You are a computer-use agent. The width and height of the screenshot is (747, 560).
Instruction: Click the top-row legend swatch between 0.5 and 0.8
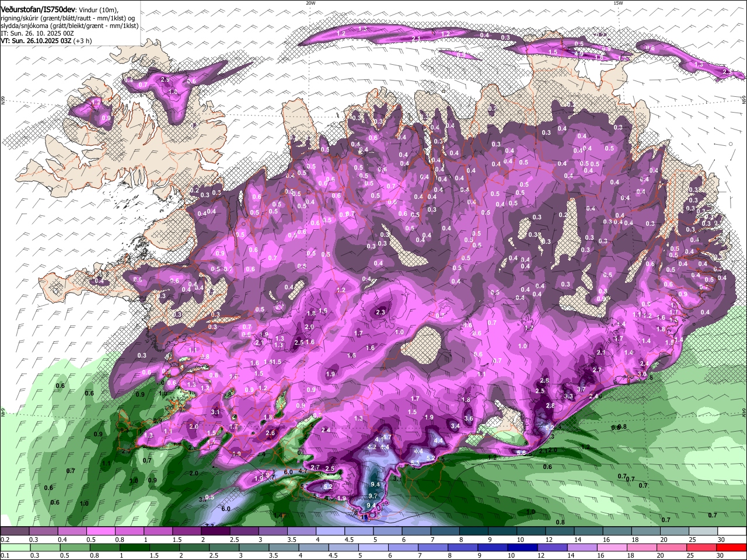click(x=101, y=531)
